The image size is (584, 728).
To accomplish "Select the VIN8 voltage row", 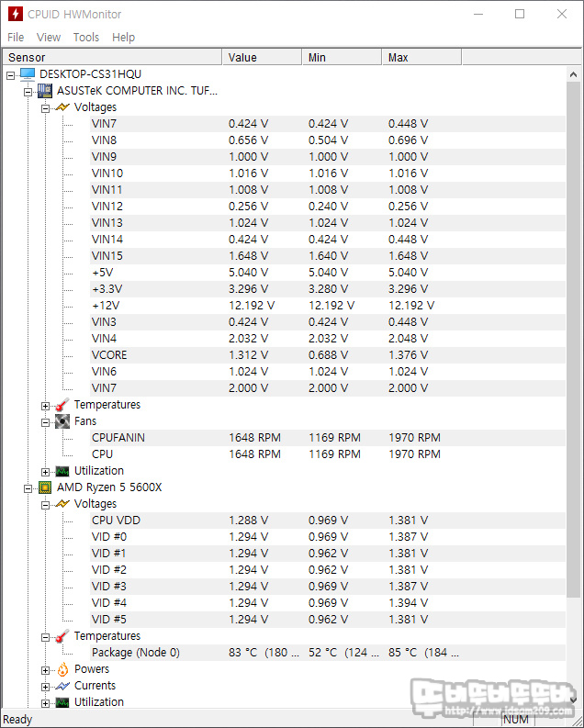I will (328, 140).
